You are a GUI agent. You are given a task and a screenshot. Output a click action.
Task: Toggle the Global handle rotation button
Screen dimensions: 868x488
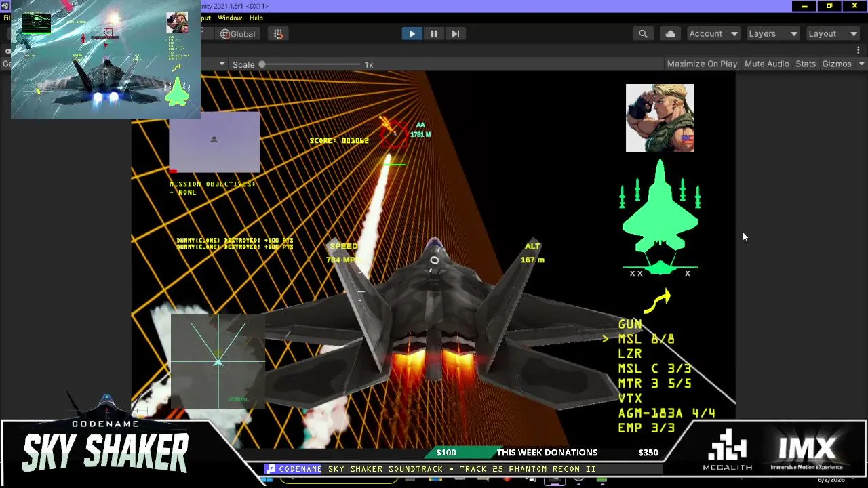(x=237, y=34)
